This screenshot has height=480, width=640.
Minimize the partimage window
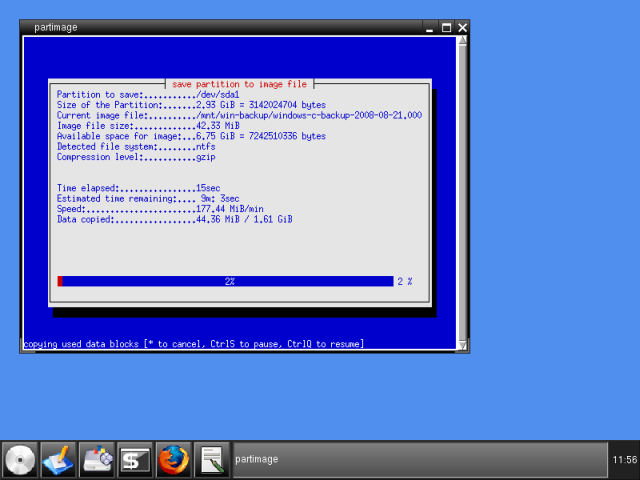(429, 28)
